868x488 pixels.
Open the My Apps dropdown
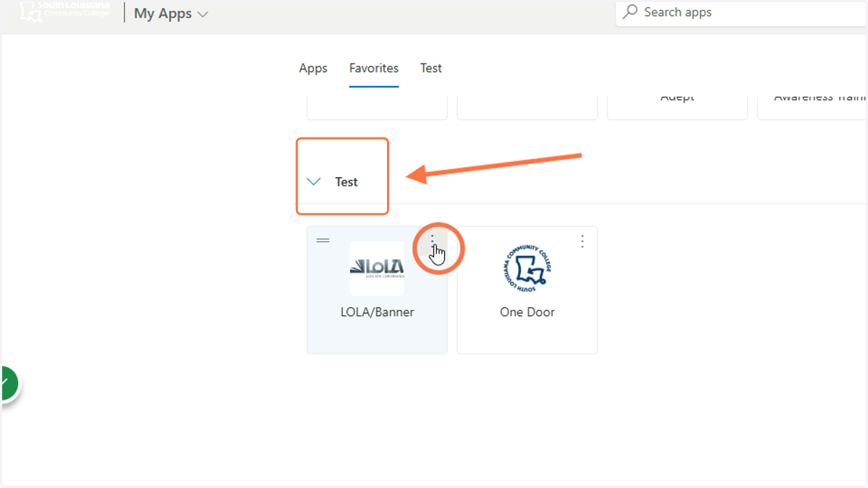click(171, 14)
